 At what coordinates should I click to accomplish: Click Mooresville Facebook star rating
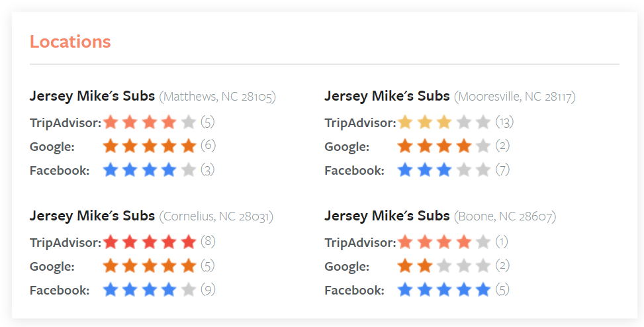pos(444,170)
